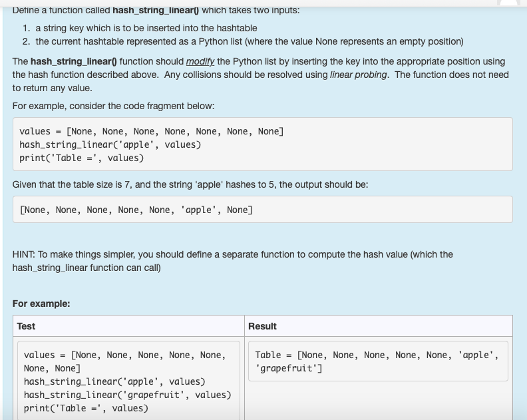Click sentence 'For example, consider the code fragment below:'
527x420 pixels.
coord(113,106)
